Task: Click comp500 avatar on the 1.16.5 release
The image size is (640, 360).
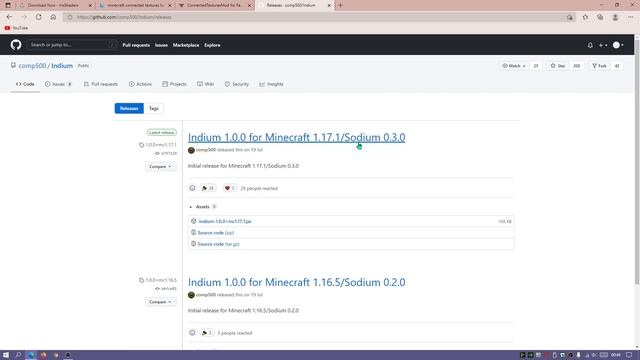Action: 191,295
